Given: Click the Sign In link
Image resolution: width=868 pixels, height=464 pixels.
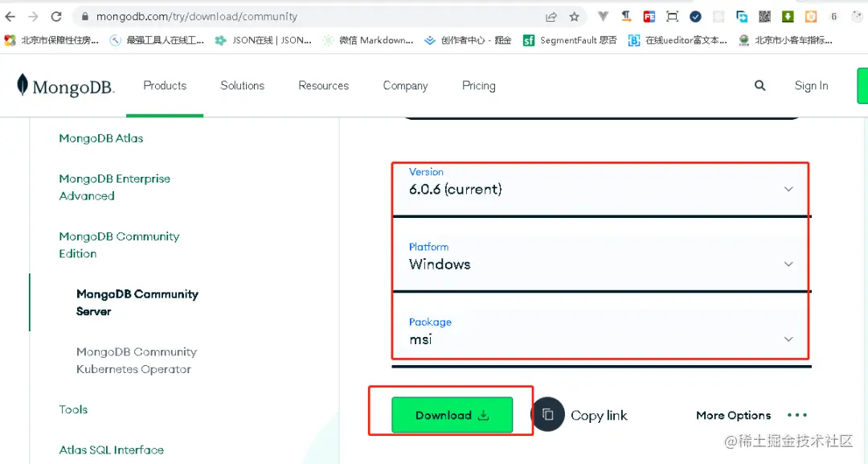Looking at the screenshot, I should (x=811, y=86).
